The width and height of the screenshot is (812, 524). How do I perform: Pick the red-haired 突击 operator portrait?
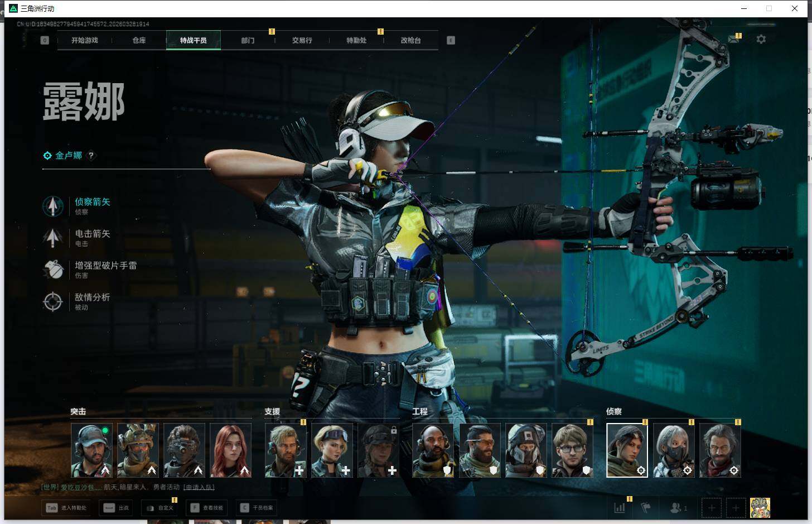pyautogui.click(x=230, y=450)
